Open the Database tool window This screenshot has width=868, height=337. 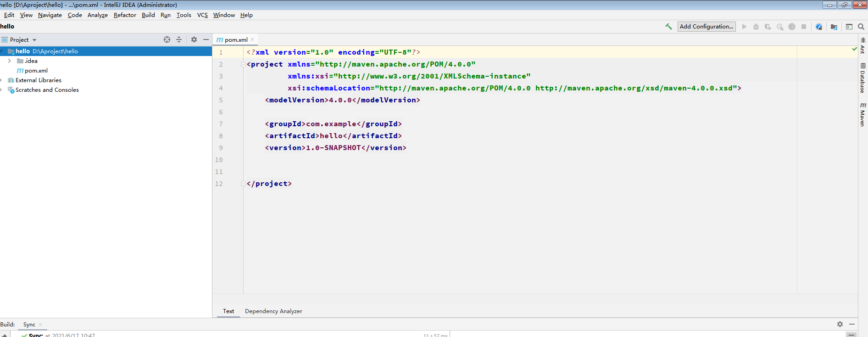863,78
